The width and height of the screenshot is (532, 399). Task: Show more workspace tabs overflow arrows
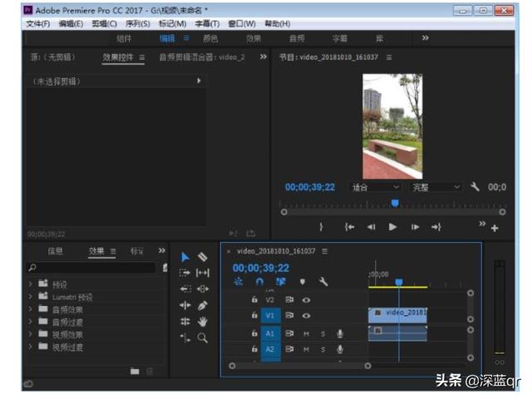click(x=425, y=37)
